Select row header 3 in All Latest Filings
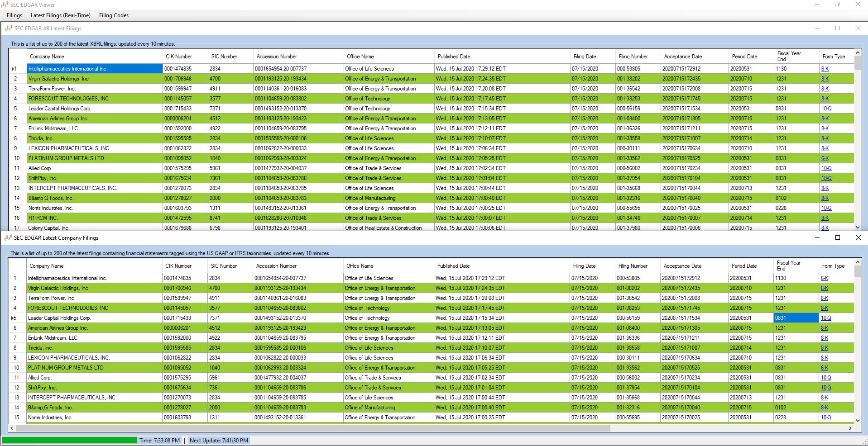The height and width of the screenshot is (446, 868). coord(18,89)
